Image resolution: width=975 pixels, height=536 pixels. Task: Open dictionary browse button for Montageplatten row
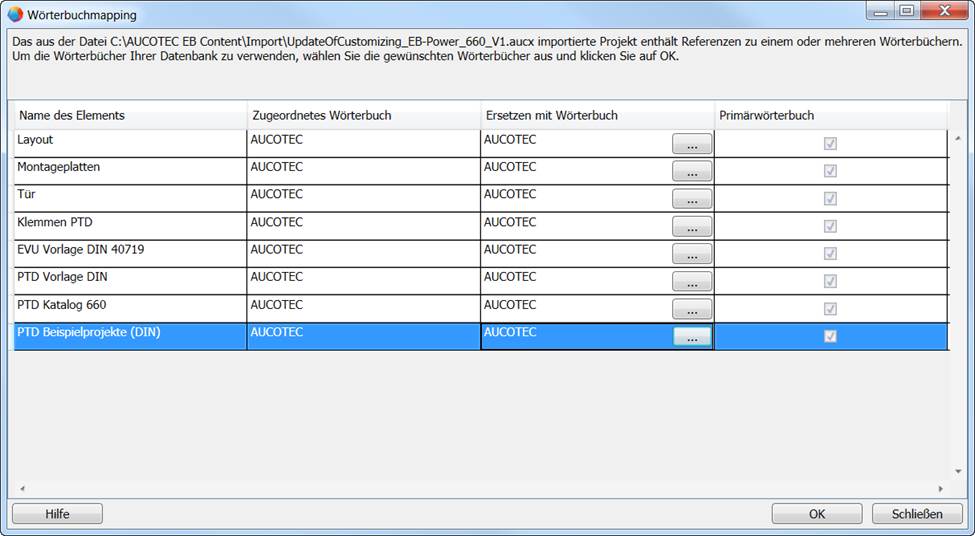click(x=692, y=171)
